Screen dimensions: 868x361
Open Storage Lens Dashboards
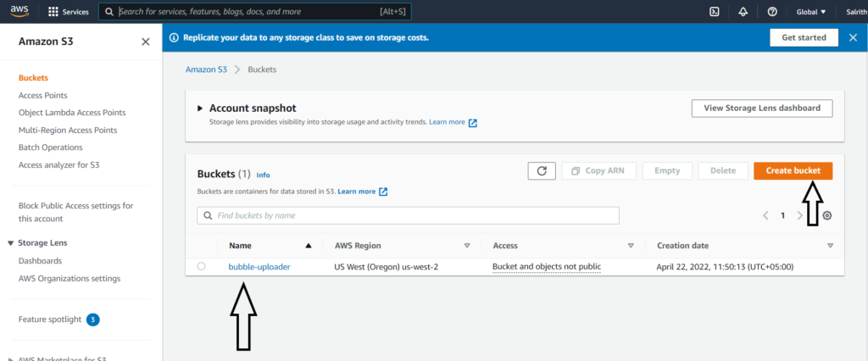pyautogui.click(x=40, y=261)
